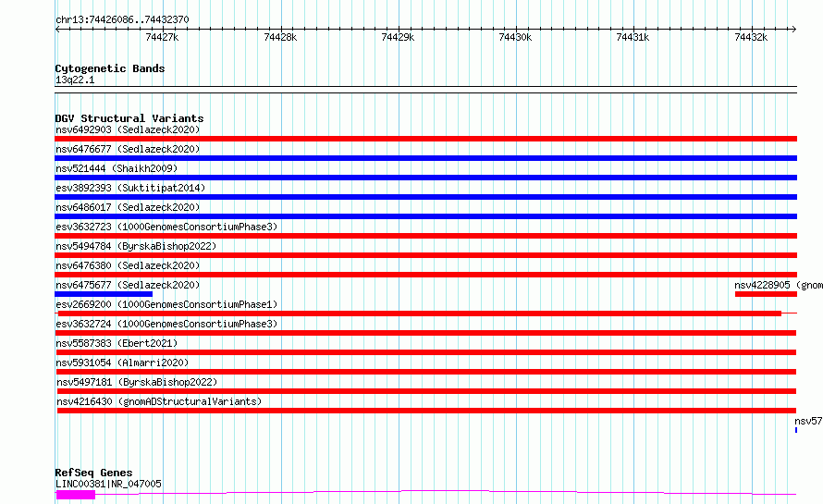This screenshot has width=823, height=504.
Task: Select the 13q22.1 cytogenetic band label
Action: [75, 80]
